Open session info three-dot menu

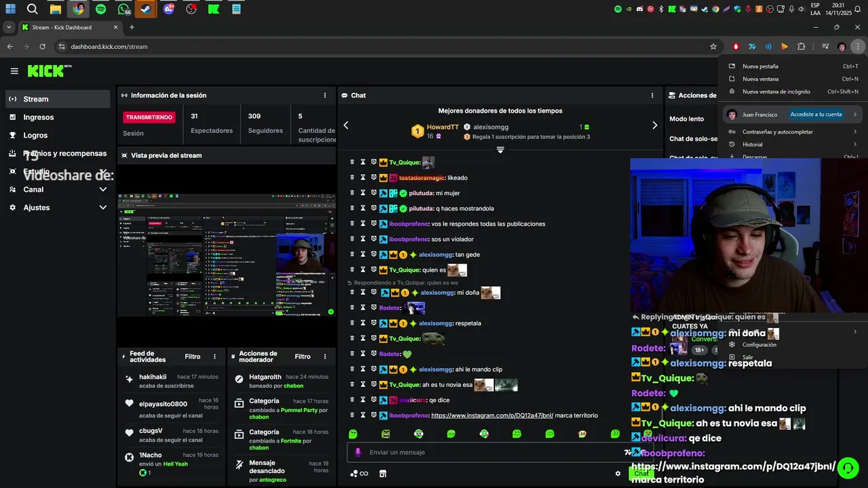click(325, 96)
